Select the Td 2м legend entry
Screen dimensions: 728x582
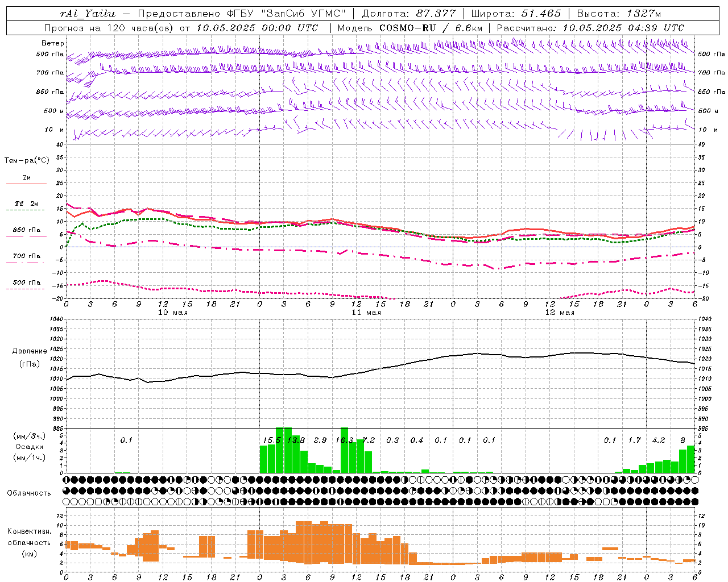[x=27, y=203]
